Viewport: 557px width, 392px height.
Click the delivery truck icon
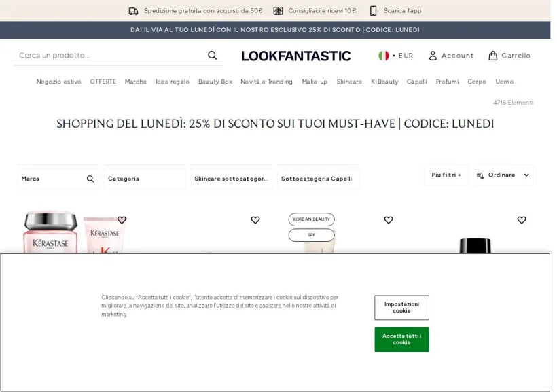(133, 11)
